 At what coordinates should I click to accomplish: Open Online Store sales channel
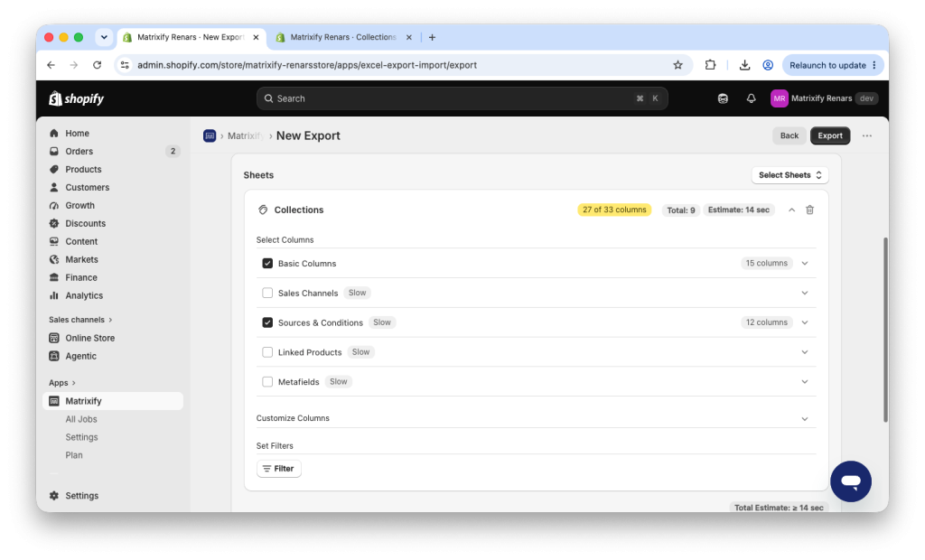[89, 338]
